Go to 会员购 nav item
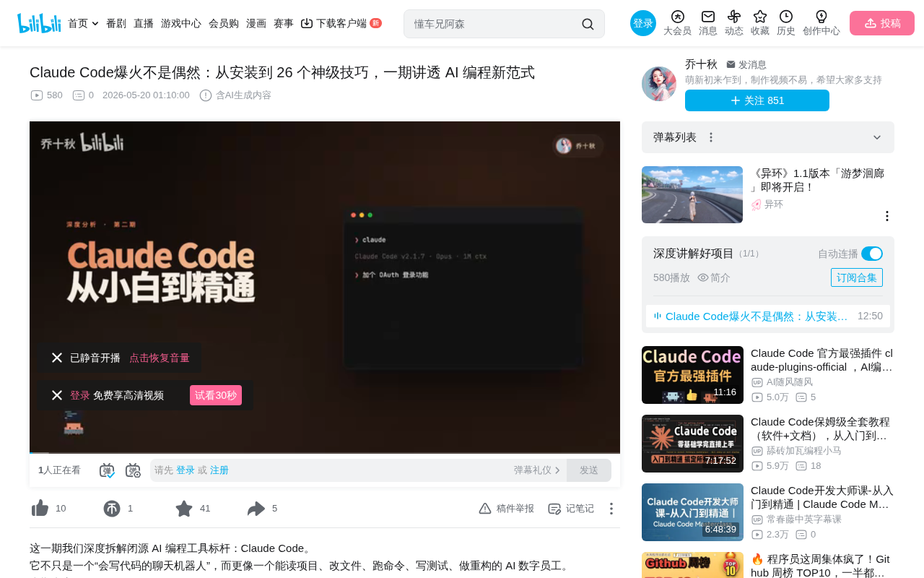The image size is (924, 578). (x=224, y=23)
